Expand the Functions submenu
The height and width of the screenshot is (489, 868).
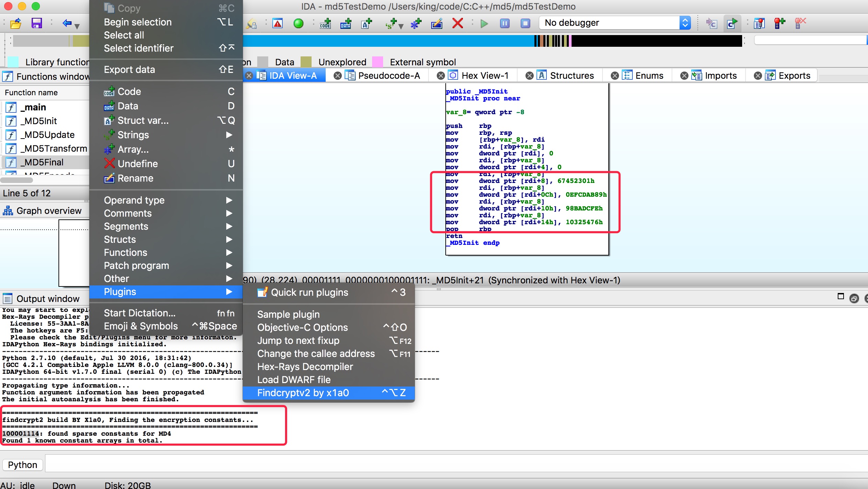(166, 252)
